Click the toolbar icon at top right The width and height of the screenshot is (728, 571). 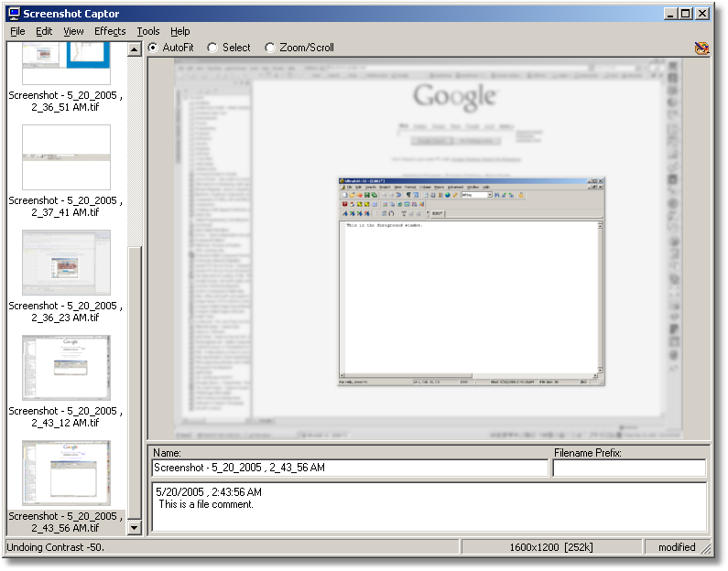click(701, 48)
